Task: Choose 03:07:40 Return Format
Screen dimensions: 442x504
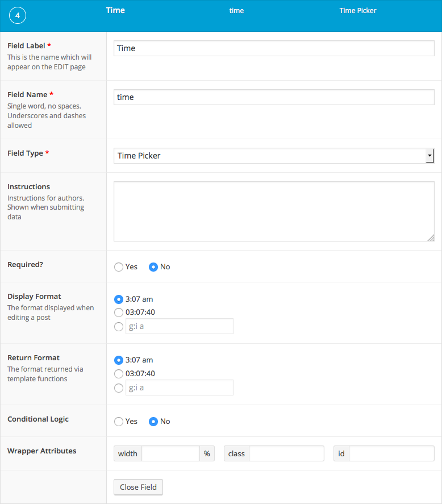Action: 119,373
